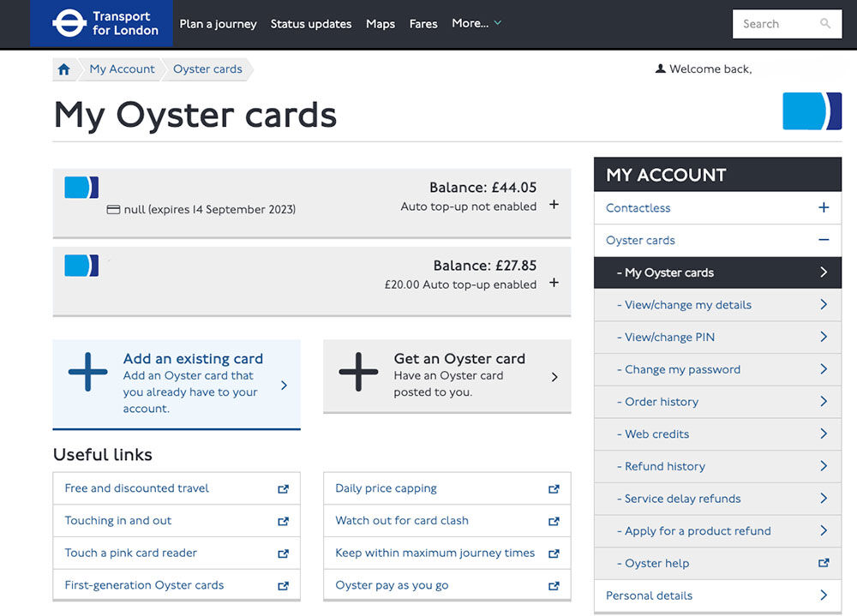Click the chevron beside My Oyster cards sidebar item
Viewport: 857px width, 616px height.
[824, 272]
